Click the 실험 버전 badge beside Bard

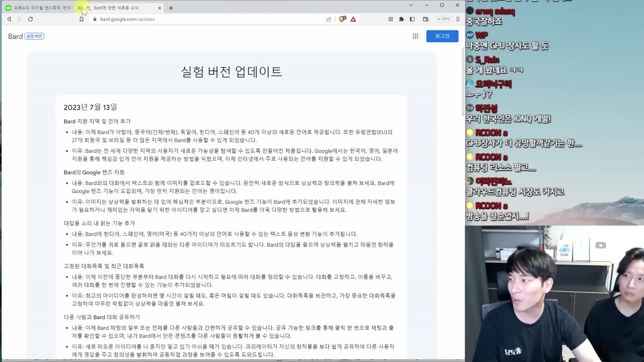pos(34,36)
